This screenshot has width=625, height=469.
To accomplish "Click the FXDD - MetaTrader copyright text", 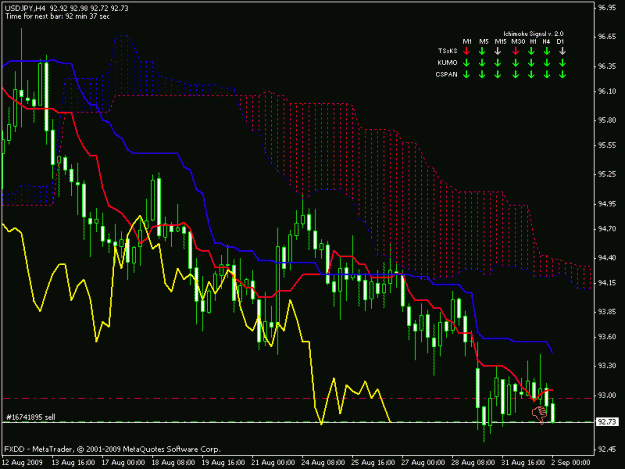I will click(x=112, y=449).
